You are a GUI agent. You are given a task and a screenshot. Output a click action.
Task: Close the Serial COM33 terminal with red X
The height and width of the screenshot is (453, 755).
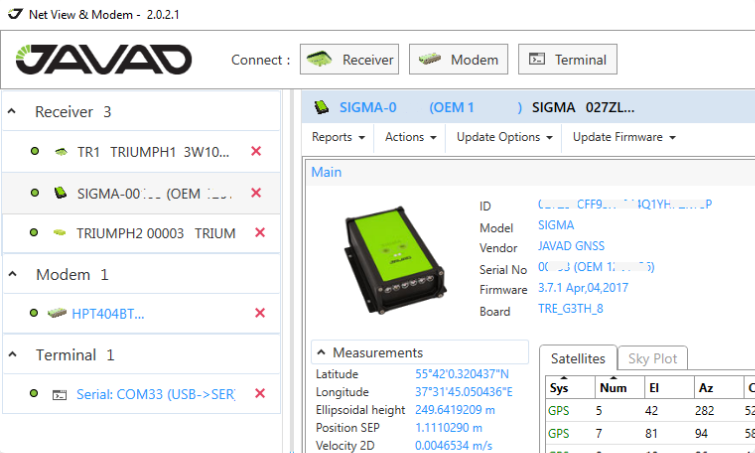pos(260,393)
